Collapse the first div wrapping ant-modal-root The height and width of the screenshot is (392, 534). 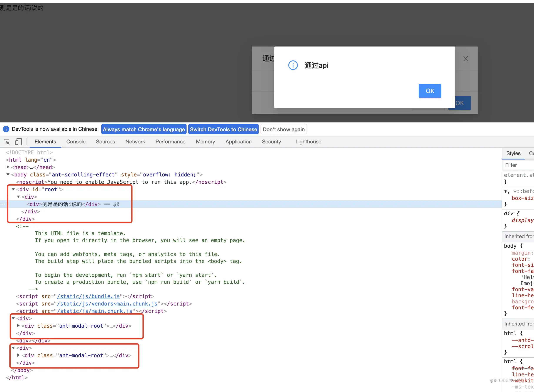13,318
